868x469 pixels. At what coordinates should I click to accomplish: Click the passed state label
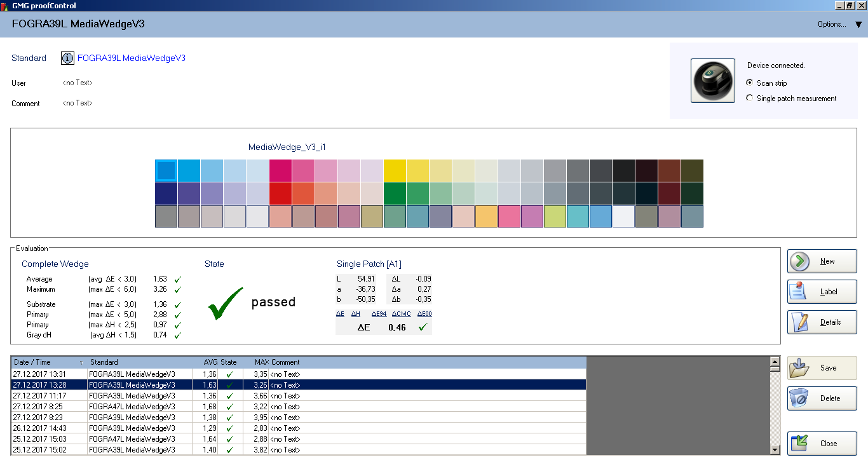(x=273, y=302)
